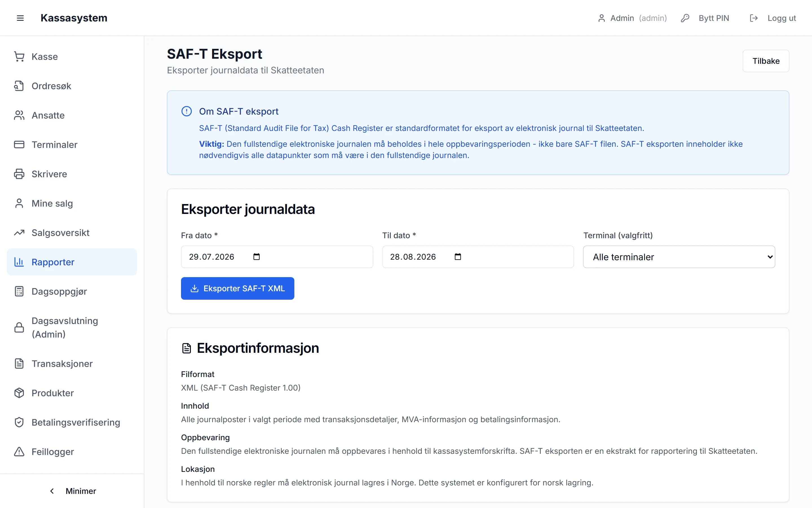Click the Mine salg person icon
The height and width of the screenshot is (508, 812).
coord(19,203)
